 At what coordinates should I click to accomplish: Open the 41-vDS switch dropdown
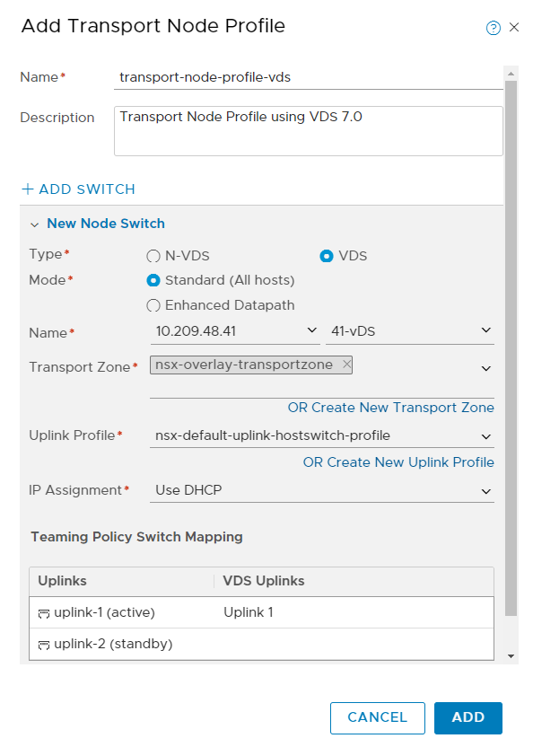tap(410, 331)
